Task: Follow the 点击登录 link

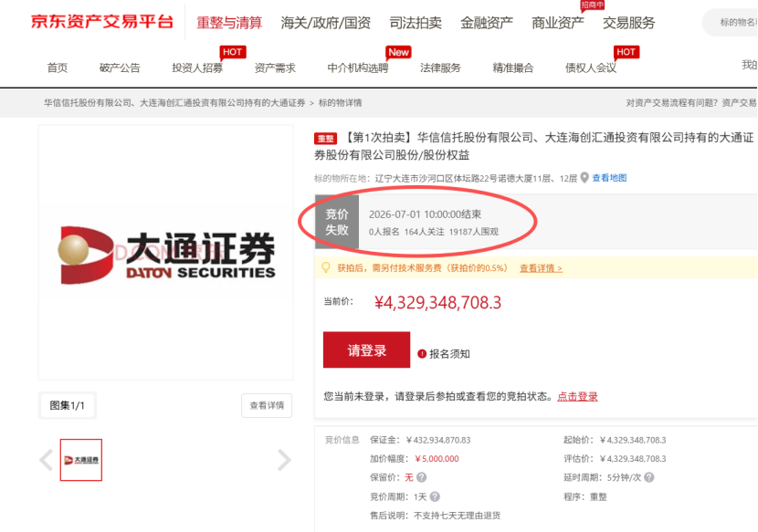Action: 578,397
